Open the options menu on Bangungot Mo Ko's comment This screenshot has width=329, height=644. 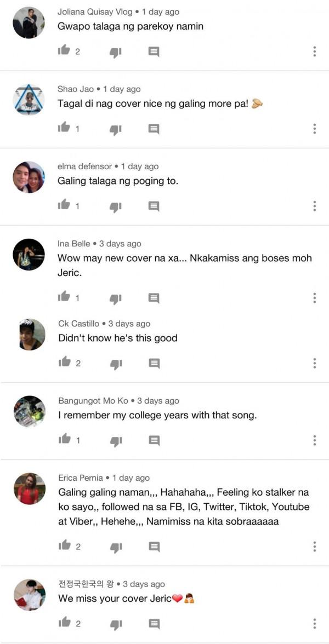click(x=314, y=440)
